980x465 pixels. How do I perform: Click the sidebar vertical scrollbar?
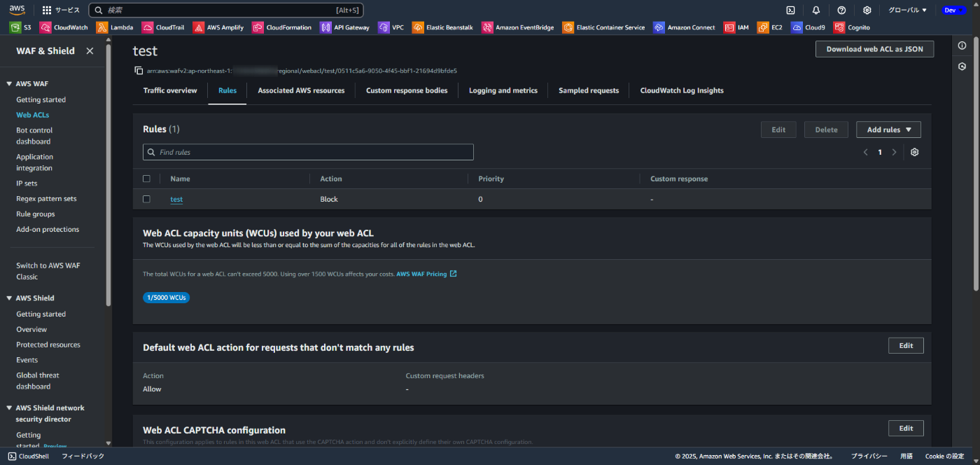108,175
